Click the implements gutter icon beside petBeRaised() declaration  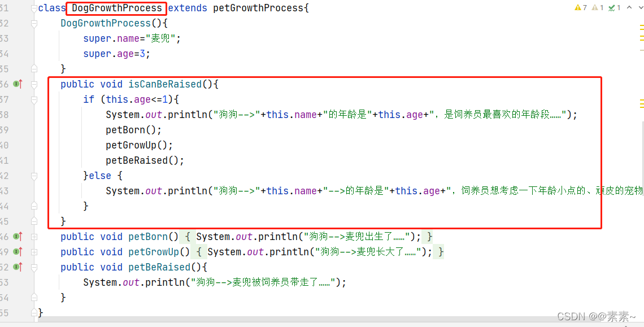tap(18, 267)
